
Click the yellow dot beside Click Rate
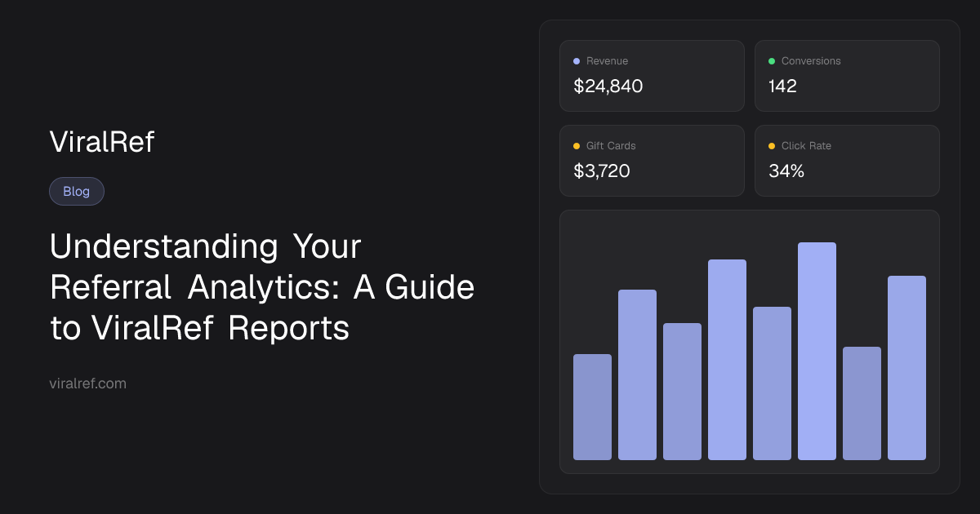tap(772, 146)
